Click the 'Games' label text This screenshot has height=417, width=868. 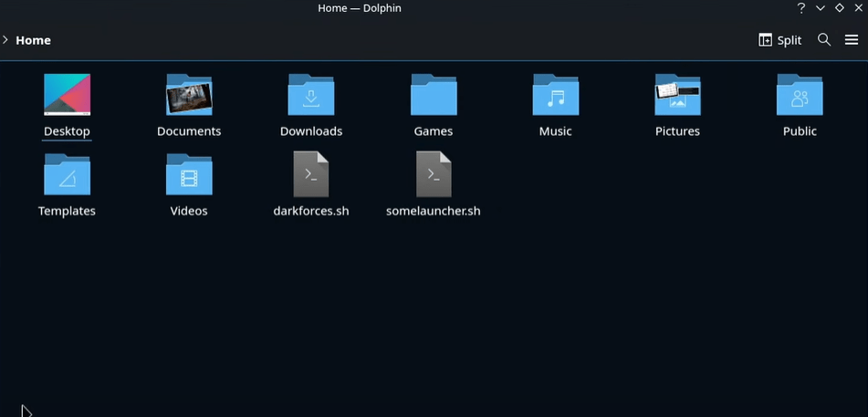[434, 131]
